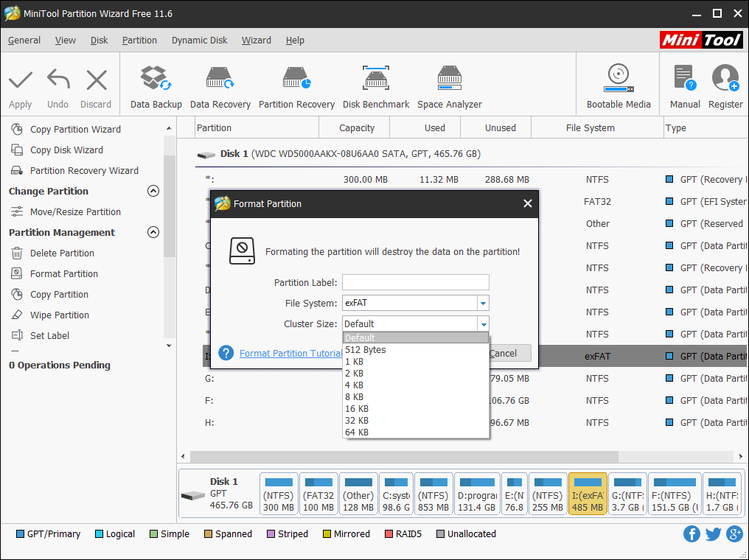
Task: Type a name in the Partition Label field
Action: point(415,282)
